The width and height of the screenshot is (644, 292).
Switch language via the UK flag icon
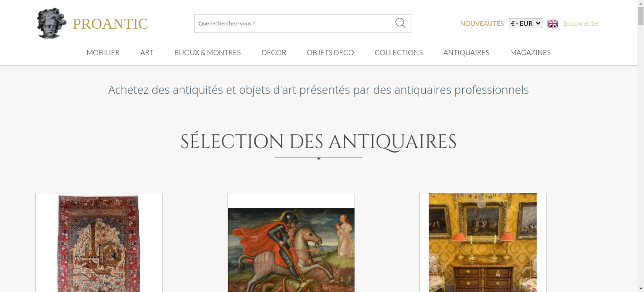point(553,23)
